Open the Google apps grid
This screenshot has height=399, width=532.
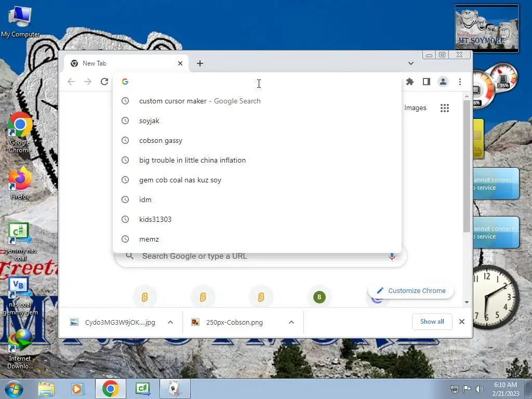445,108
